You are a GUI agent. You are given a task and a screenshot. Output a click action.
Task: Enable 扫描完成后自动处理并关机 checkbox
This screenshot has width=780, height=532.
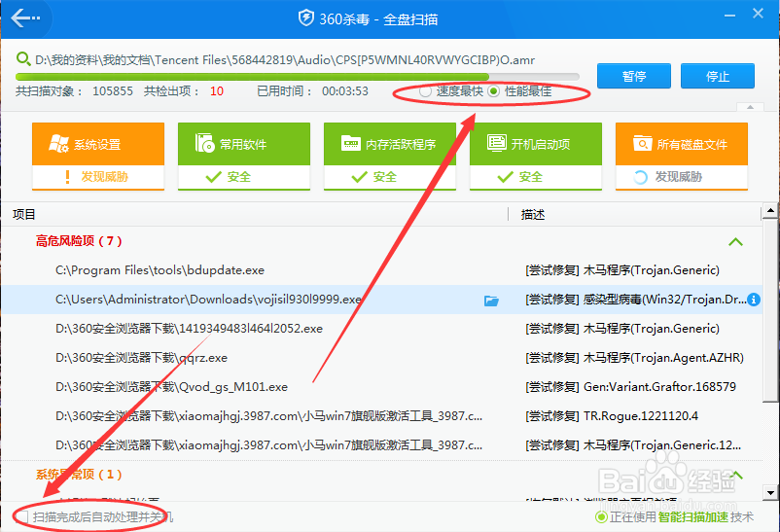coord(21,517)
